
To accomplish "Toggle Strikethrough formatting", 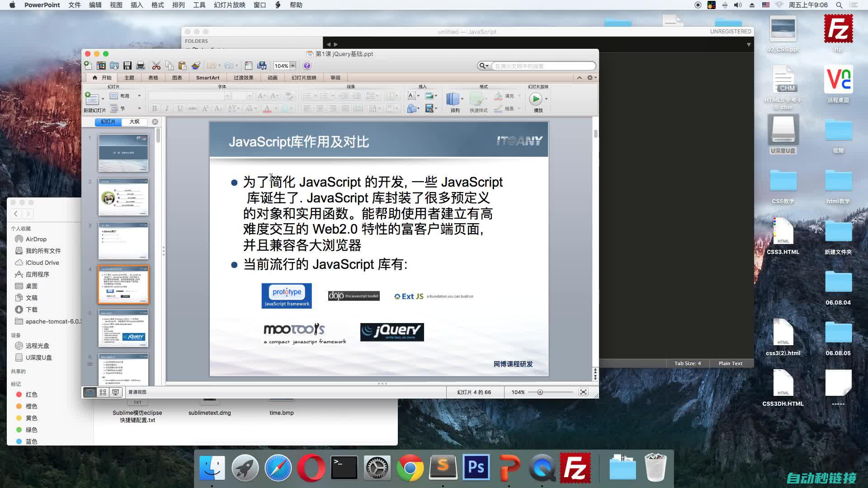I will 193,108.
